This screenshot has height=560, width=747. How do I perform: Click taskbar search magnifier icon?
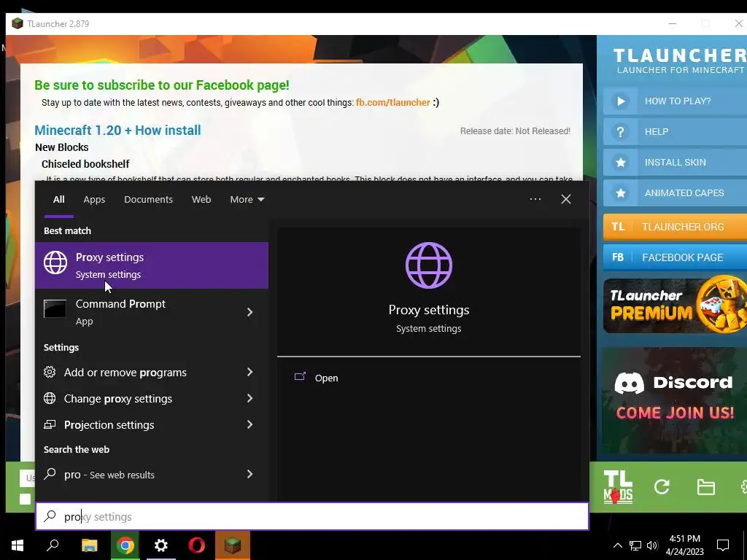pos(53,545)
